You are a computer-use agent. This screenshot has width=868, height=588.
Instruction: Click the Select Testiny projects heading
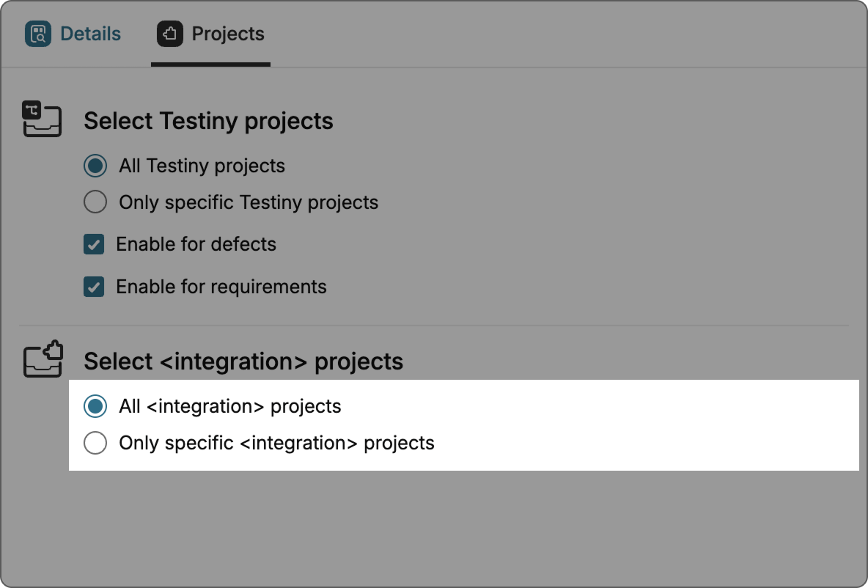[208, 121]
